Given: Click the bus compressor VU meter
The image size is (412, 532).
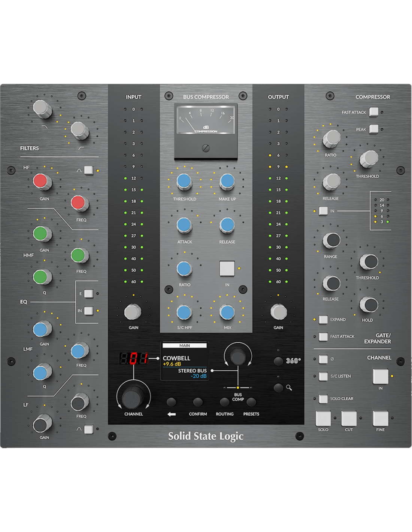Looking at the screenshot, I should [x=206, y=120].
